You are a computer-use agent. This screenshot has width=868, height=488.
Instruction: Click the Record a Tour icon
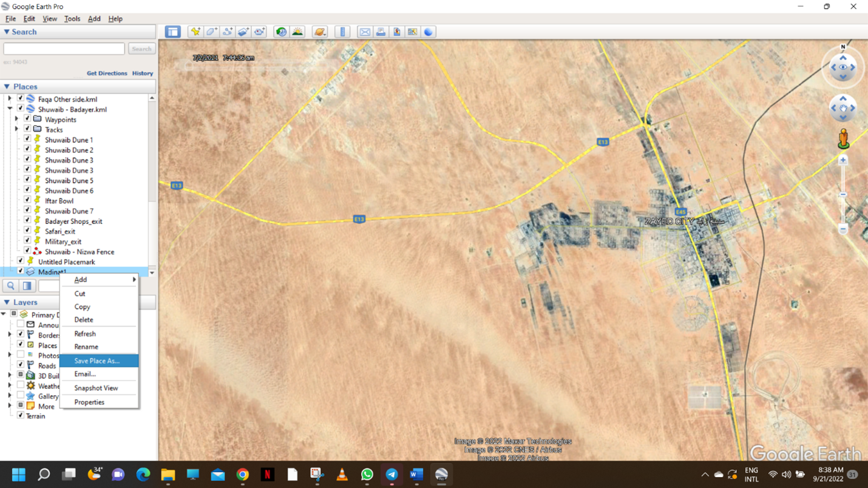point(260,32)
